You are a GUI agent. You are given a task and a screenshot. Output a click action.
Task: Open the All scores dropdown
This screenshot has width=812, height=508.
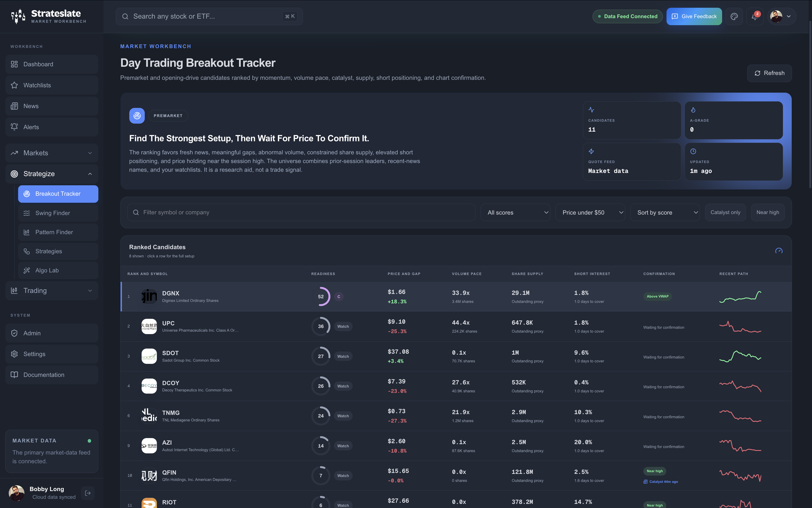(515, 212)
